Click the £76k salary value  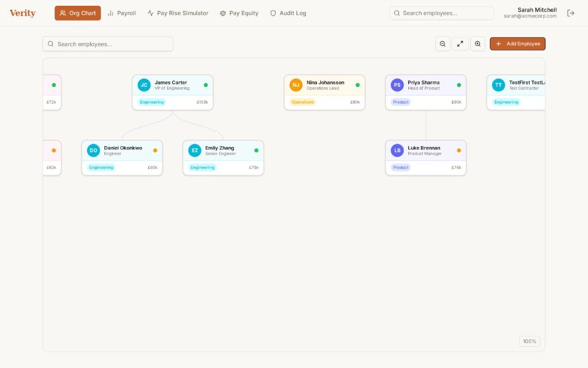tap(456, 167)
